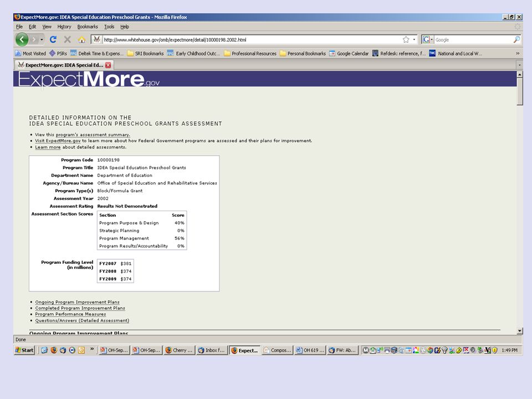
Task: Open the Edit menu
Action: 32,27
